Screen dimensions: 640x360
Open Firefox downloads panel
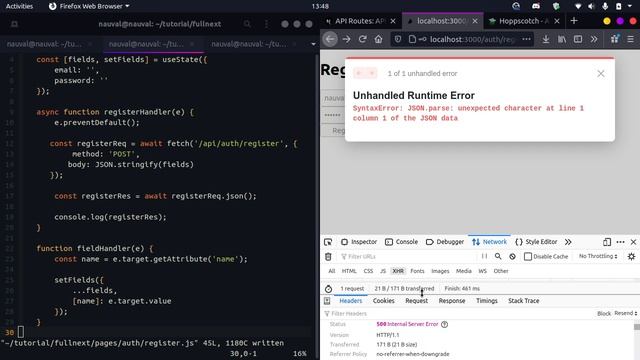click(x=546, y=39)
